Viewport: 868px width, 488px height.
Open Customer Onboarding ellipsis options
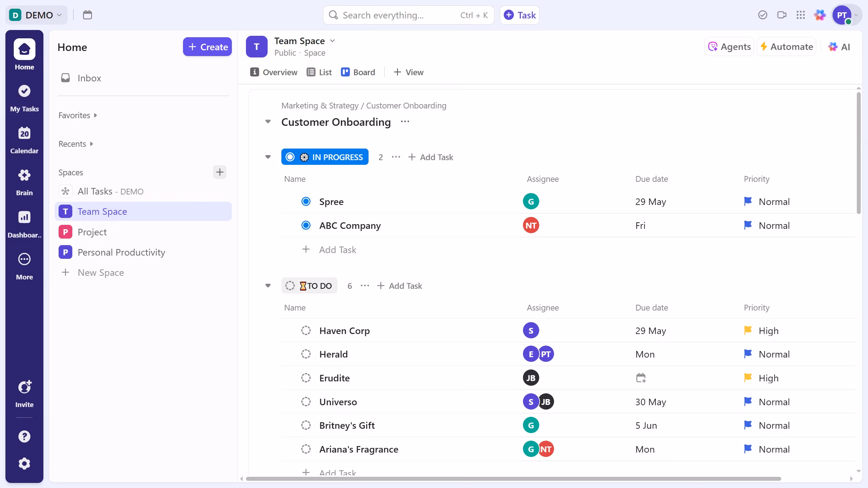405,122
